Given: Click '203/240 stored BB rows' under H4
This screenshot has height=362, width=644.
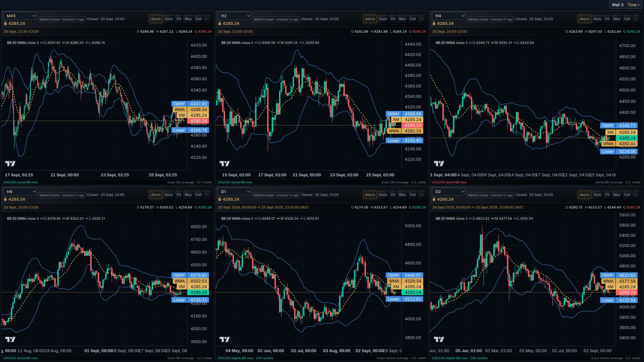Looking at the screenshot, I should (449, 182).
